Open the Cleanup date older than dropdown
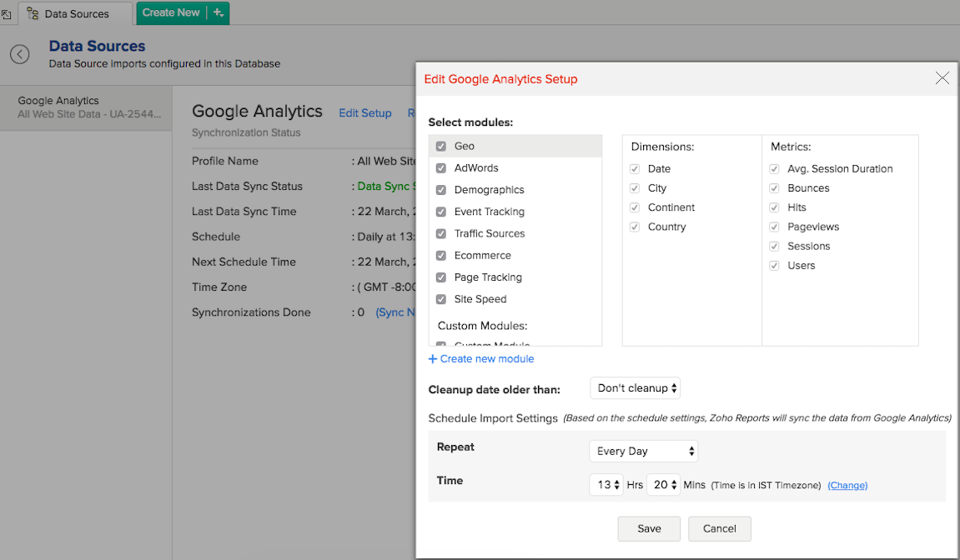This screenshot has height=560, width=960. coord(635,387)
